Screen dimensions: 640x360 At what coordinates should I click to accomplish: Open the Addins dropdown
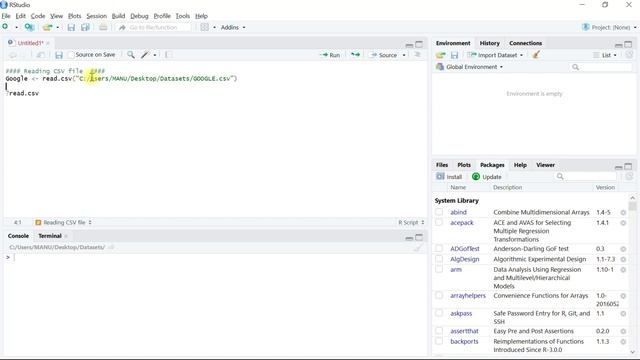(233, 27)
